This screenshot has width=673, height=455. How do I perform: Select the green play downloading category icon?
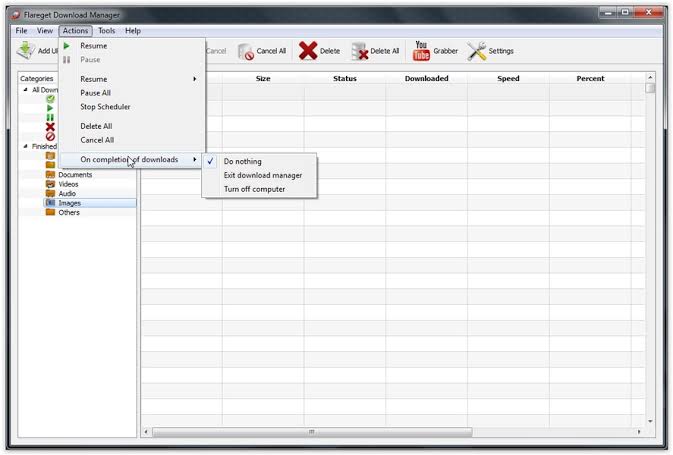pyautogui.click(x=50, y=108)
